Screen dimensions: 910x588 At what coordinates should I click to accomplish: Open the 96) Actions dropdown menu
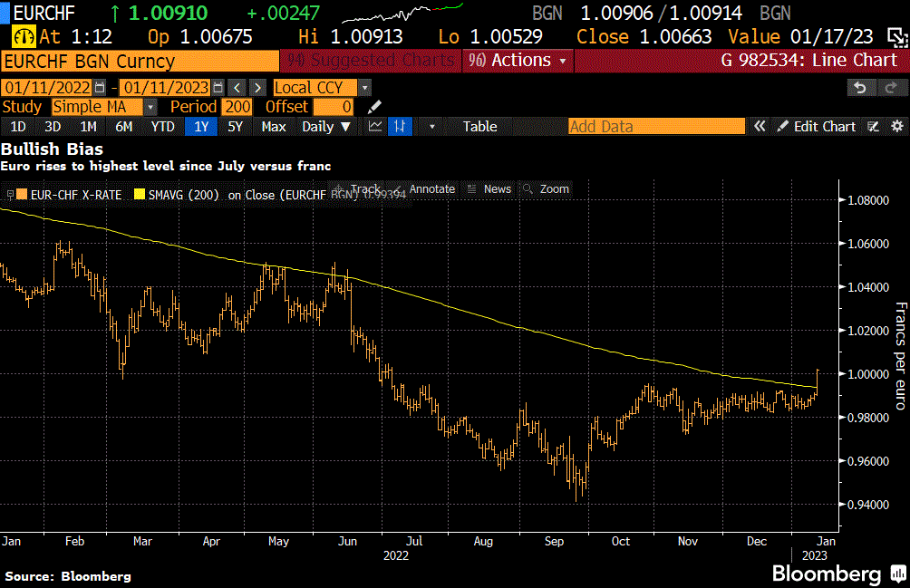click(x=518, y=61)
